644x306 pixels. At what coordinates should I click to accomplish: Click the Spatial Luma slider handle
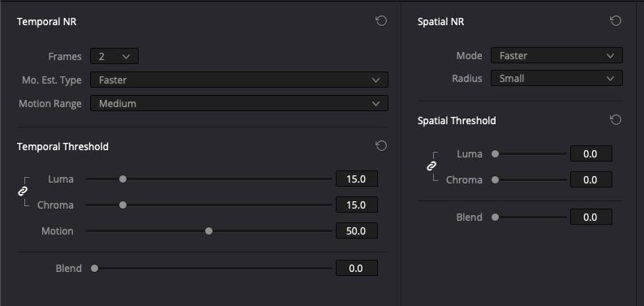pos(496,154)
